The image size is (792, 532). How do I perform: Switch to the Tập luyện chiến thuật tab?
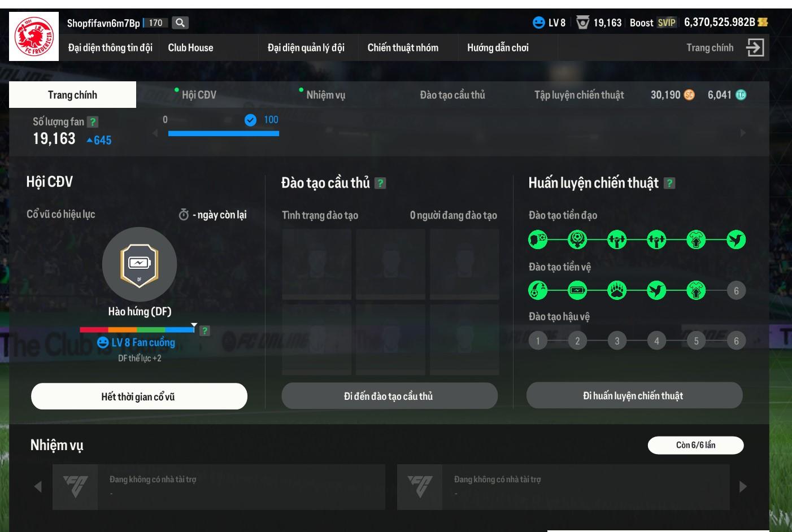[x=579, y=95]
